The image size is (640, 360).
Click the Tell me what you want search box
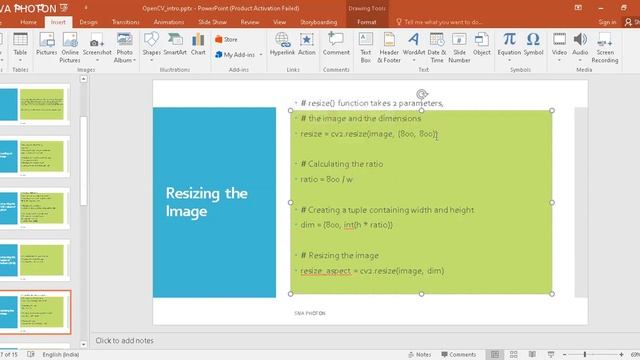(x=439, y=22)
